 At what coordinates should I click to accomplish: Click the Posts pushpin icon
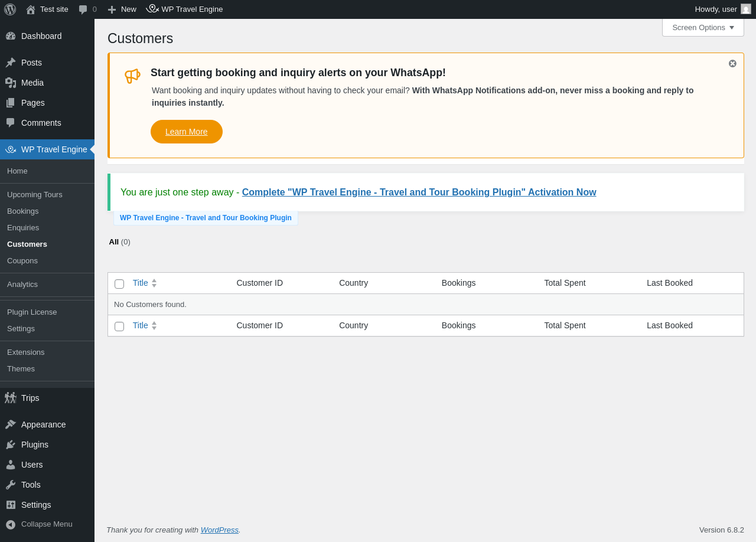(x=11, y=63)
